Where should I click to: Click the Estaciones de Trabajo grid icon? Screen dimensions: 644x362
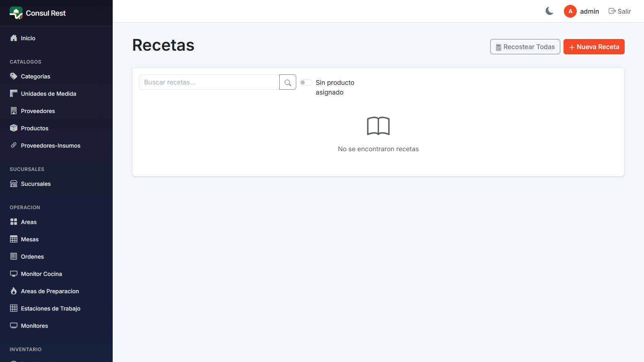coord(14,308)
